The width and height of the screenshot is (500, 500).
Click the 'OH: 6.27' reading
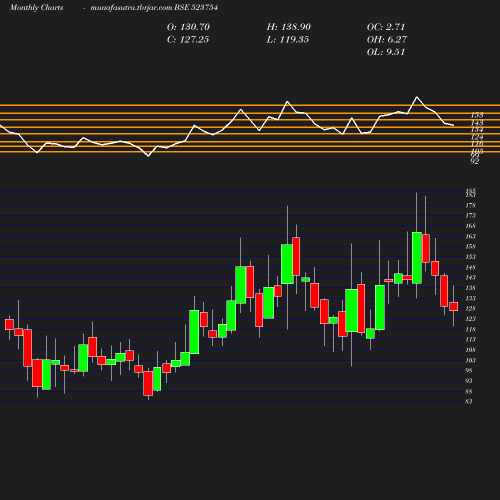387,40
